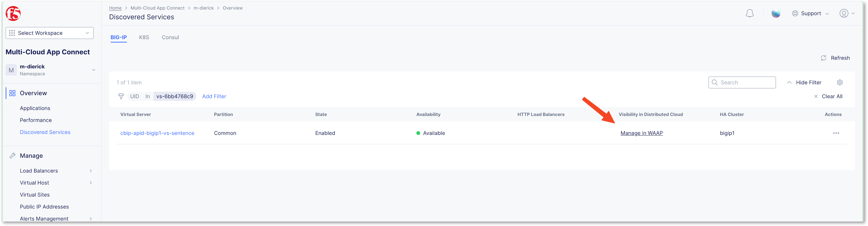Open the user account avatar menu

pyautogui.click(x=843, y=14)
